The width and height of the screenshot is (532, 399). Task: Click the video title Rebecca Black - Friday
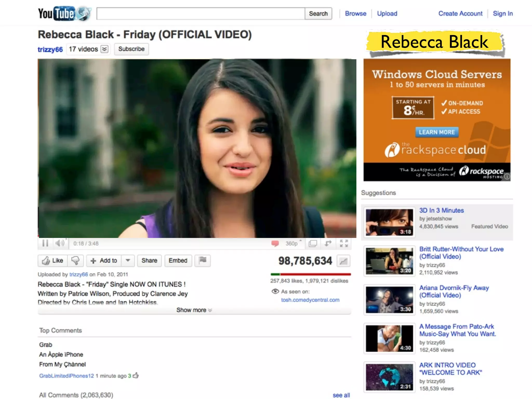pos(145,35)
